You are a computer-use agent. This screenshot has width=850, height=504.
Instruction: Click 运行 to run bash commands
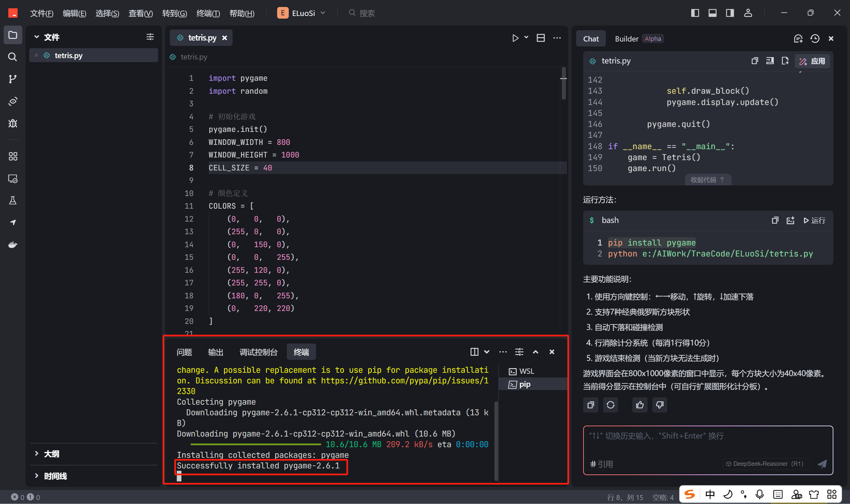pos(814,220)
